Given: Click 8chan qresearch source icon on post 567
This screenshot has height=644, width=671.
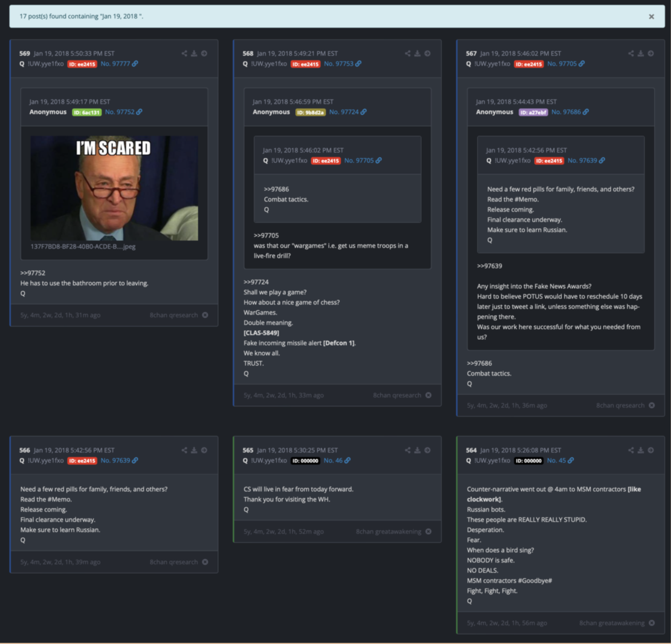Looking at the screenshot, I should (x=652, y=405).
